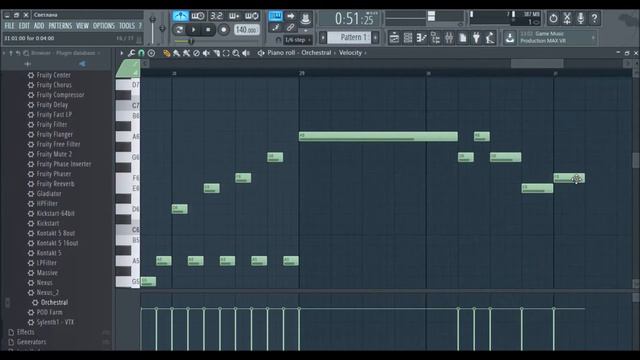
Task: Open the wrench Tools menu in piano roll
Action: click(x=131, y=53)
